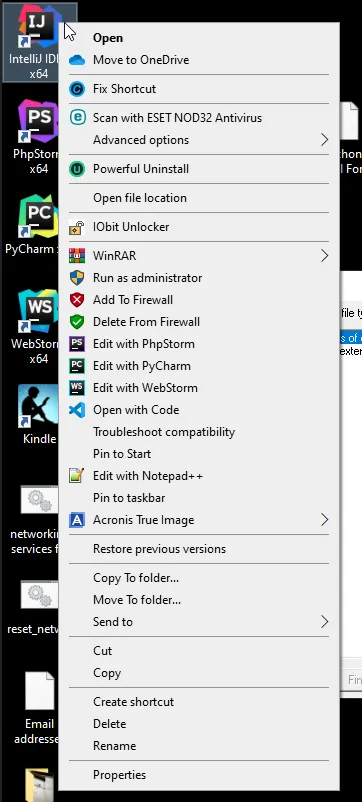Viewport: 362px width, 802px height.
Task: Click the green Delete From Firewall shield icon
Action: (x=77, y=322)
